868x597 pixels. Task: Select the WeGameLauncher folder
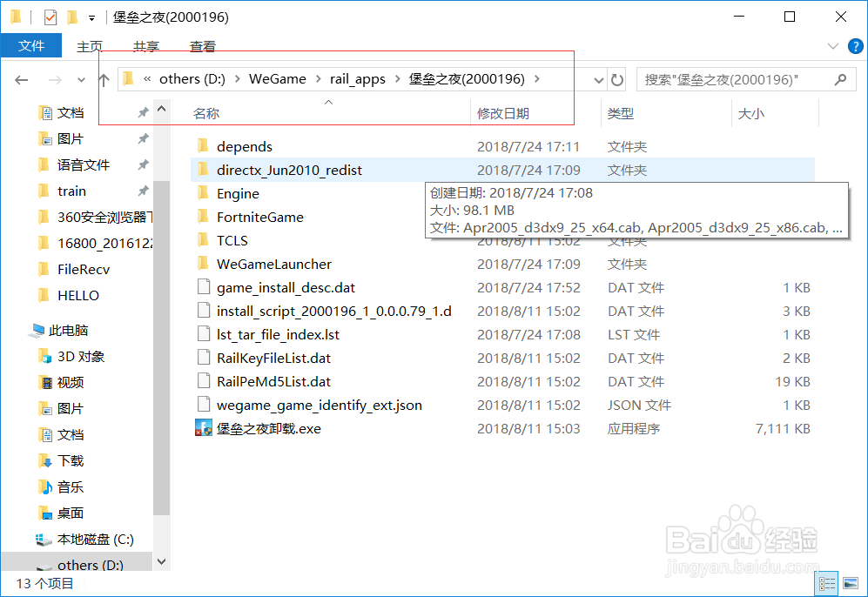(274, 264)
